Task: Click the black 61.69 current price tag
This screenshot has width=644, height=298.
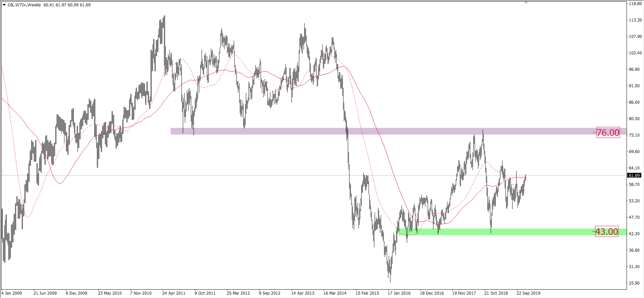Action: (x=634, y=176)
